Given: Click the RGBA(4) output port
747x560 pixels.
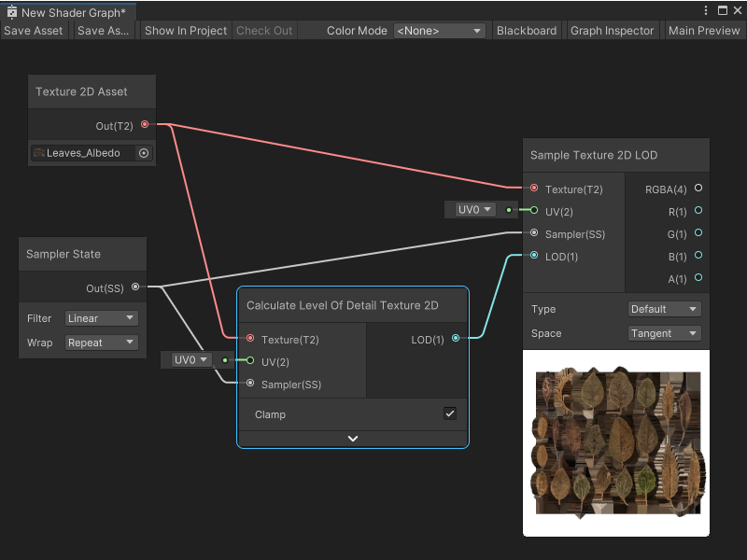Looking at the screenshot, I should click(698, 189).
